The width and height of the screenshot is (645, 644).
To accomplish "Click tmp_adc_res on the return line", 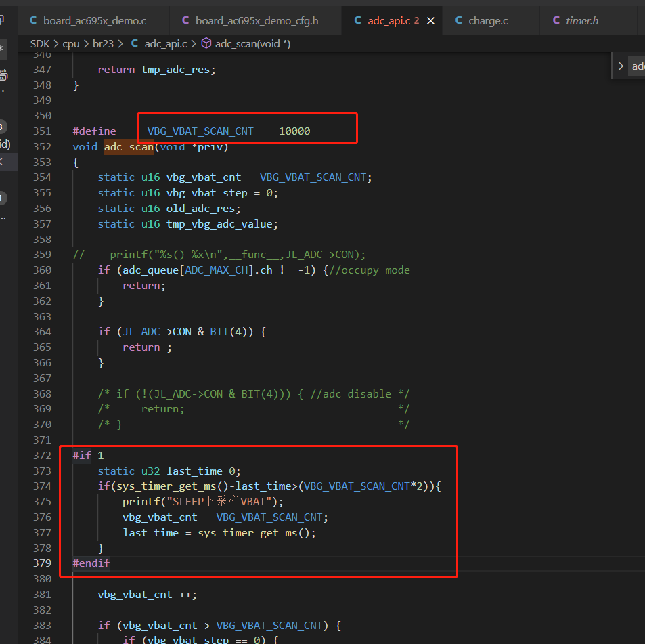I will click(176, 70).
